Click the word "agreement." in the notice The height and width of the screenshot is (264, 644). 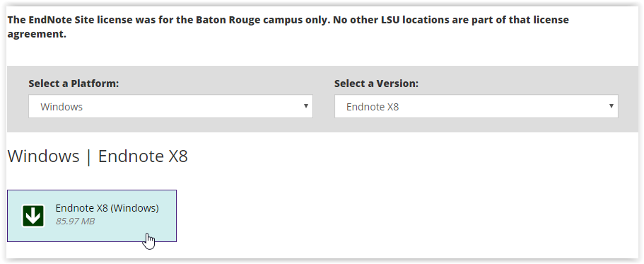click(37, 34)
